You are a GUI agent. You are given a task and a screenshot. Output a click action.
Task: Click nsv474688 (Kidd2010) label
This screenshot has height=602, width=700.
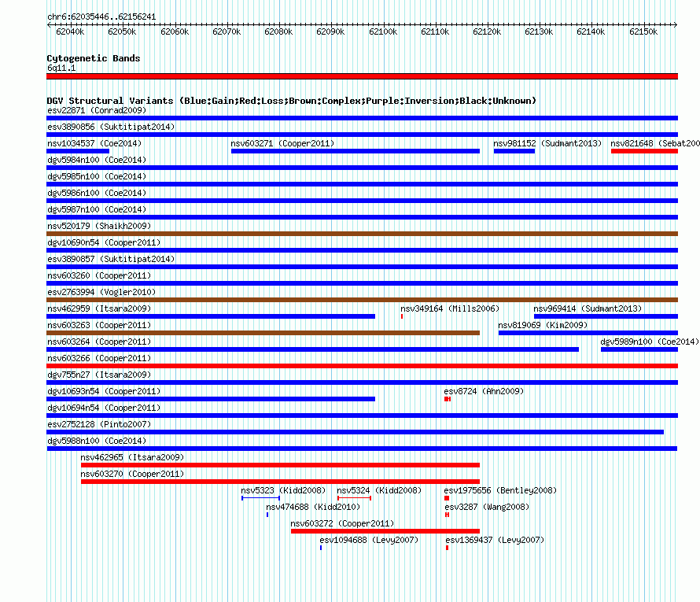[x=313, y=507]
